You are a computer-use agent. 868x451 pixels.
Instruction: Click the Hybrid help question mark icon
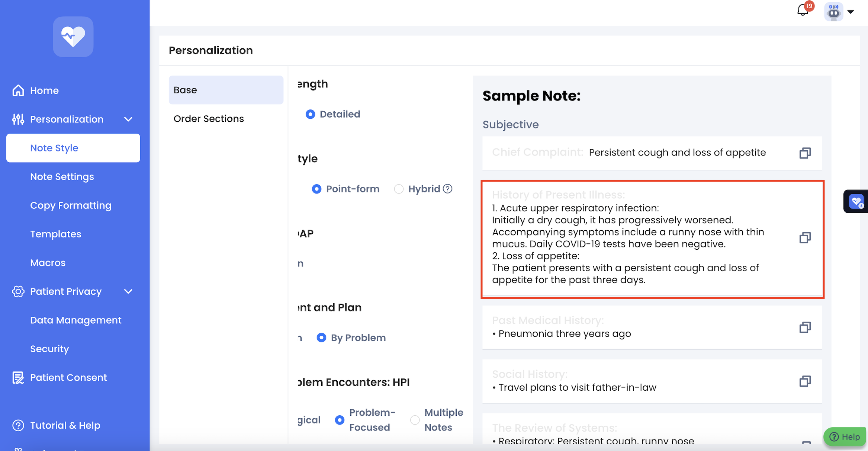click(448, 189)
